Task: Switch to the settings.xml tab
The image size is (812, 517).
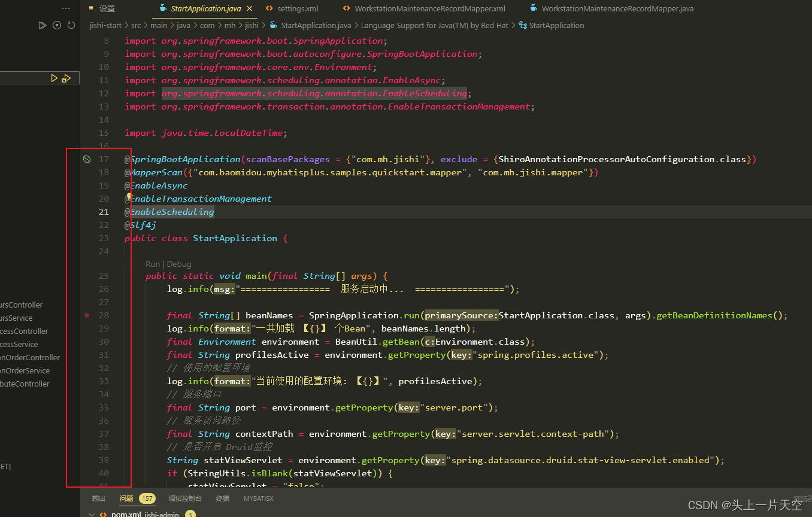Action: tap(298, 9)
